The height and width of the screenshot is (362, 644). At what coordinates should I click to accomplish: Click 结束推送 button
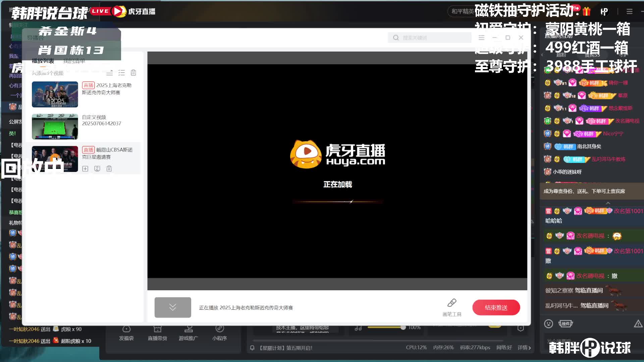click(x=496, y=307)
